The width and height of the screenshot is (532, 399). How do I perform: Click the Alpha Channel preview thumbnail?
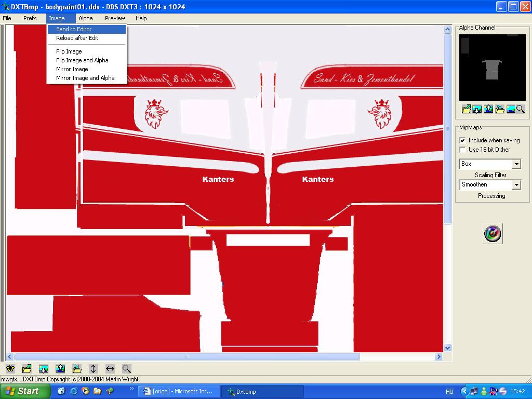tap(492, 68)
